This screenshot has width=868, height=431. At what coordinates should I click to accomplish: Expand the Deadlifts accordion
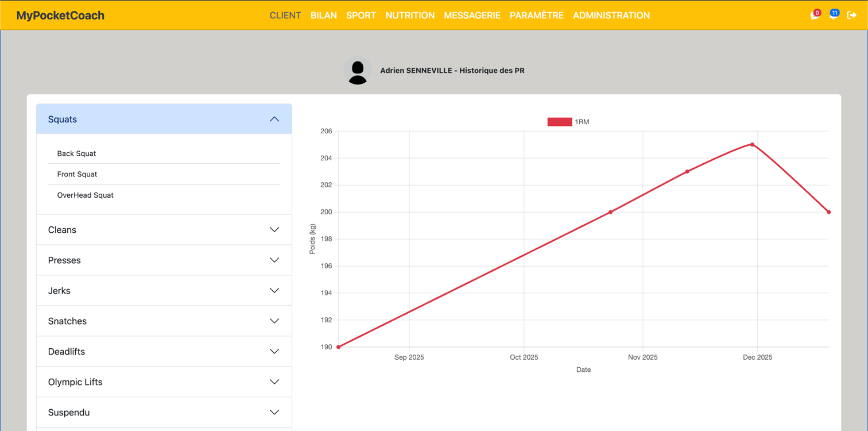164,352
